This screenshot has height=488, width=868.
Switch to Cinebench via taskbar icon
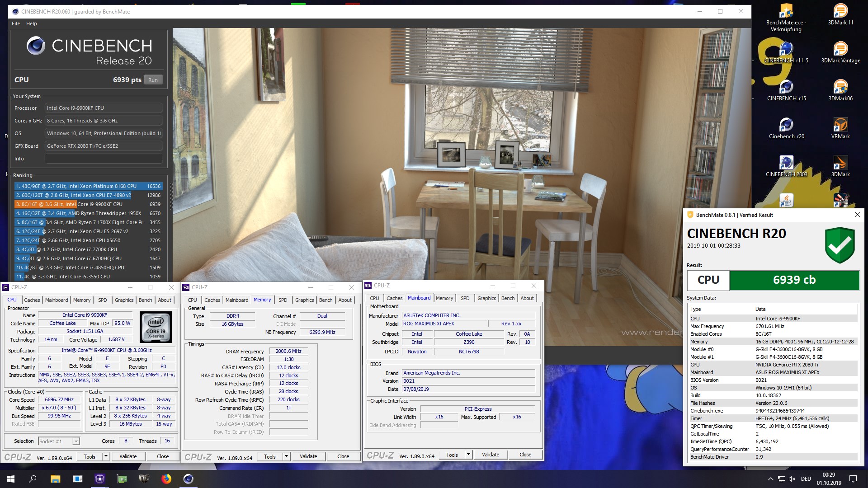pyautogui.click(x=189, y=479)
